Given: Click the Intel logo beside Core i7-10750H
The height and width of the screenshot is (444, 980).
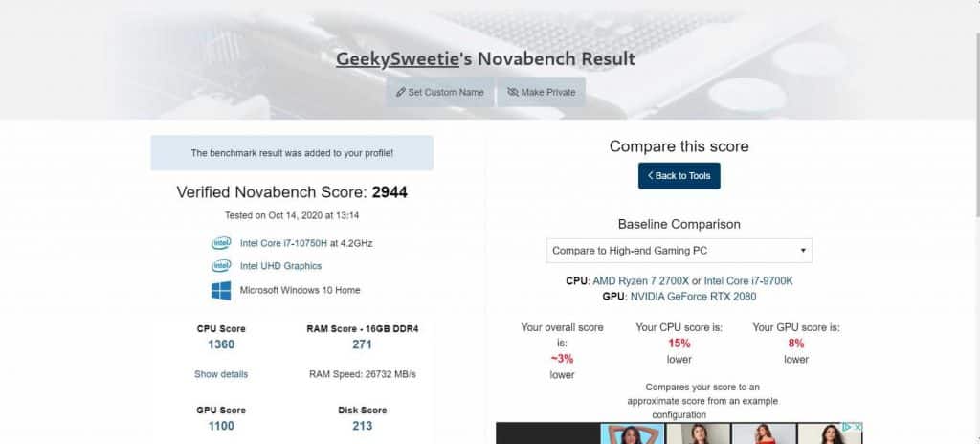Looking at the screenshot, I should tap(221, 243).
